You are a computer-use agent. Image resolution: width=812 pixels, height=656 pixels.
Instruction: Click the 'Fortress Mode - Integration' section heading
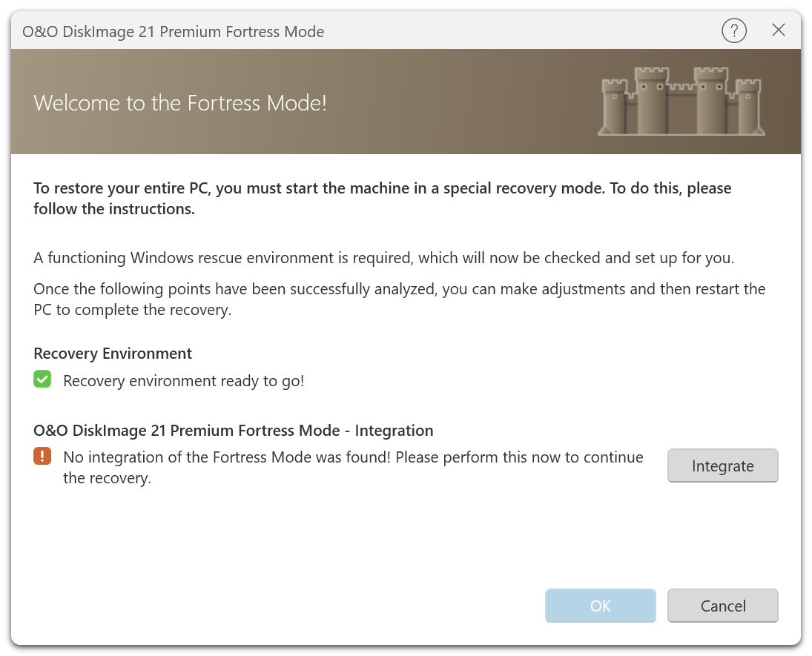233,430
